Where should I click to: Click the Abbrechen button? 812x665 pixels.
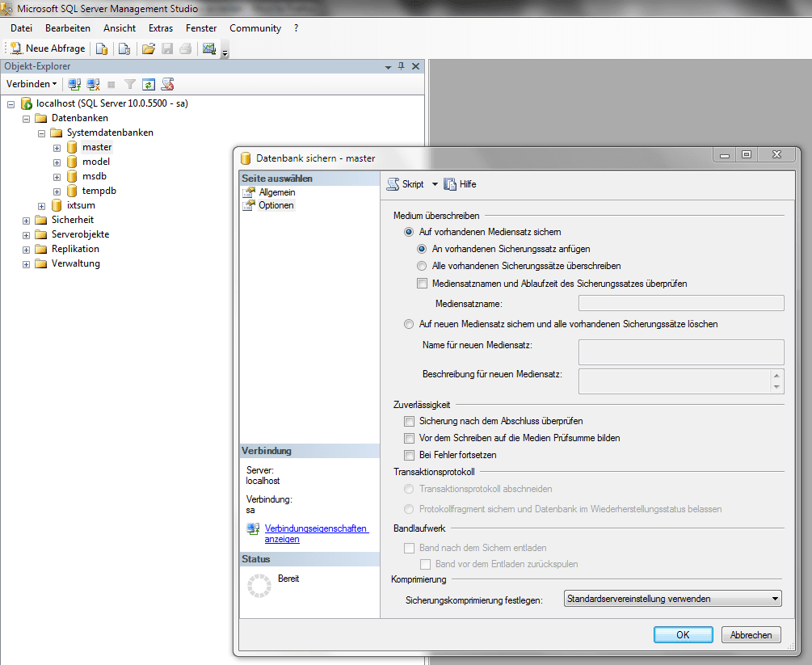(751, 635)
